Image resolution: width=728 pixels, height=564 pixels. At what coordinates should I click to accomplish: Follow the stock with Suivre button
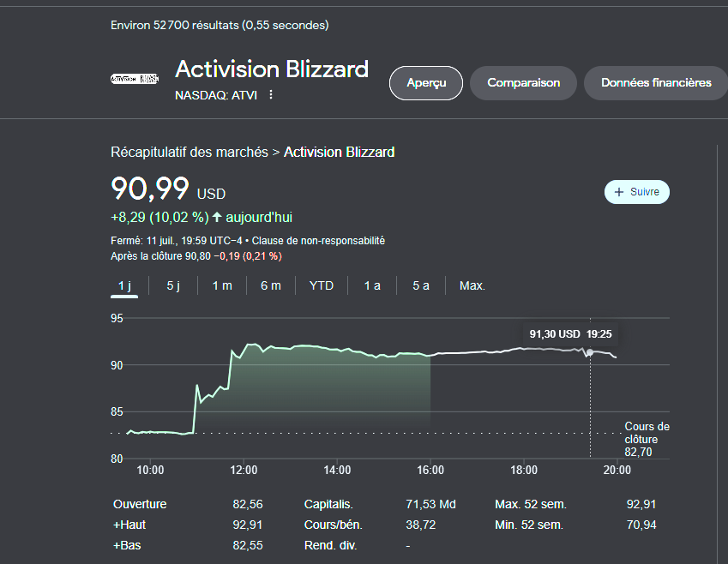point(636,192)
